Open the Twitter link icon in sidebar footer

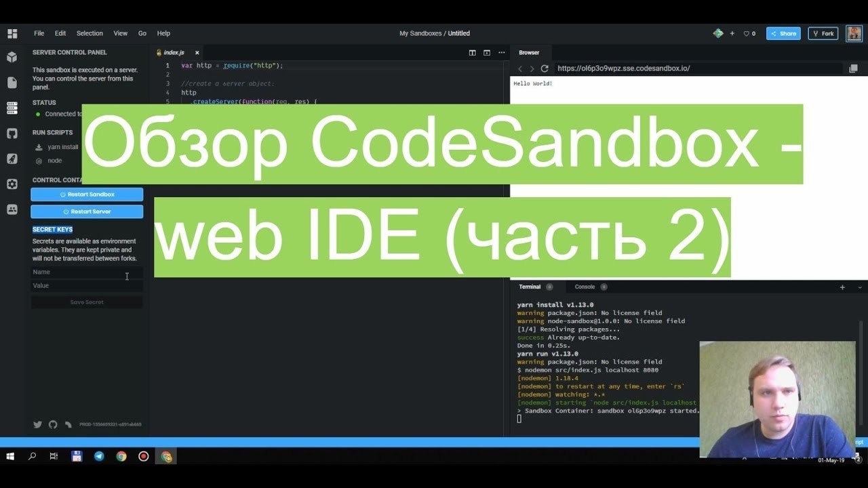click(38, 424)
